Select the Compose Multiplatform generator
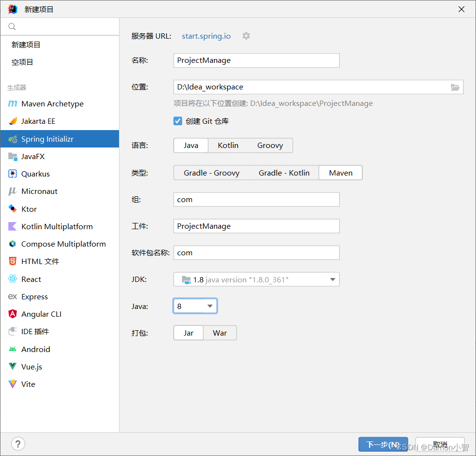This screenshot has height=456, width=476. pyautogui.click(x=63, y=244)
